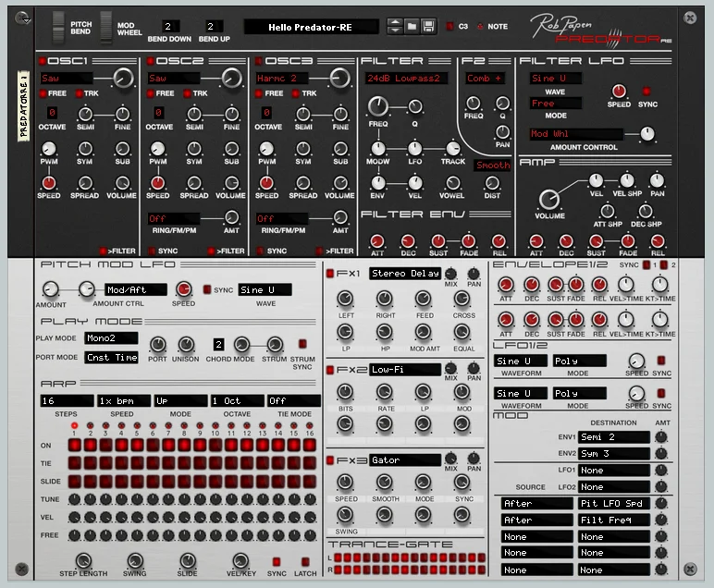Select ARP mode selector Up
This screenshot has height=588, width=714.
tap(180, 400)
